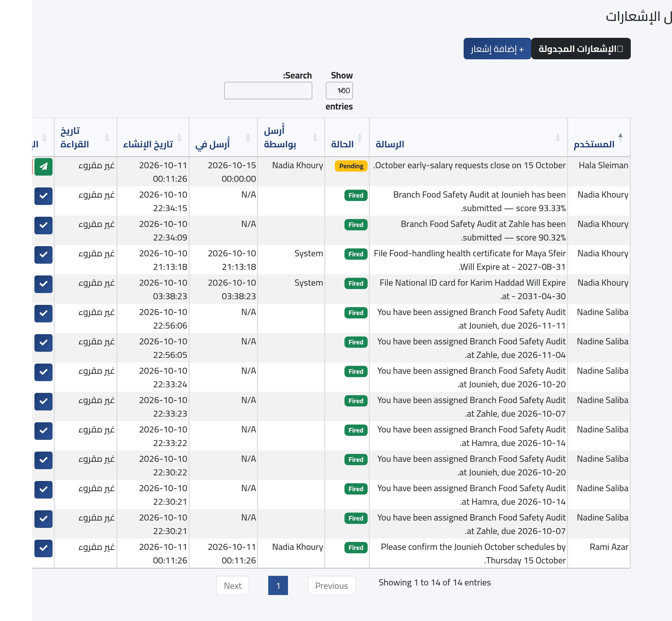Click Nadia Khoury sender in Hala Sleiman row
This screenshot has height=621, width=672.
coord(297,165)
